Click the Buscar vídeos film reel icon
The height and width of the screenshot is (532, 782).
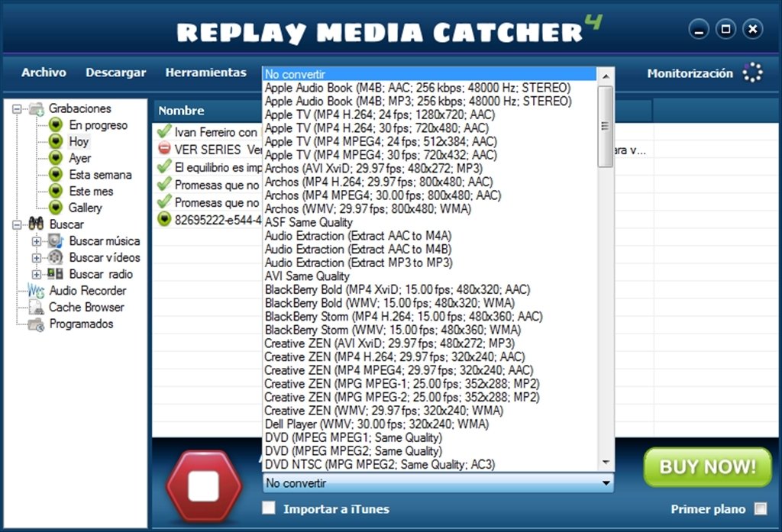coord(55,257)
